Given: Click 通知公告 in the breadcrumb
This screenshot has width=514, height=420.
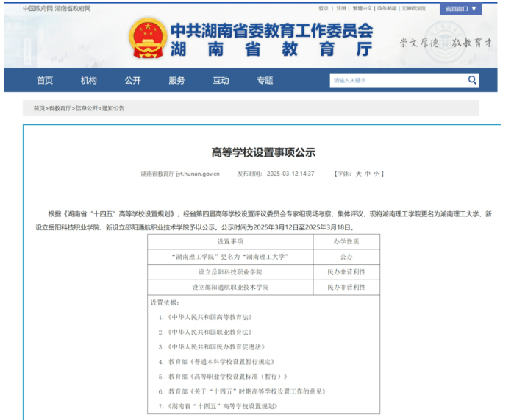Looking at the screenshot, I should (x=113, y=108).
